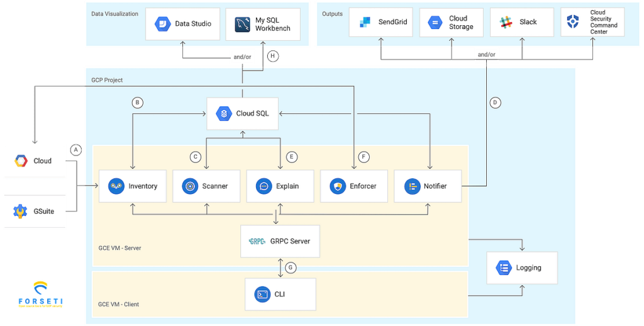Viewport: 644px width, 326px height.
Task: Click the "GCE VM - Client" label
Action: pyautogui.click(x=118, y=305)
